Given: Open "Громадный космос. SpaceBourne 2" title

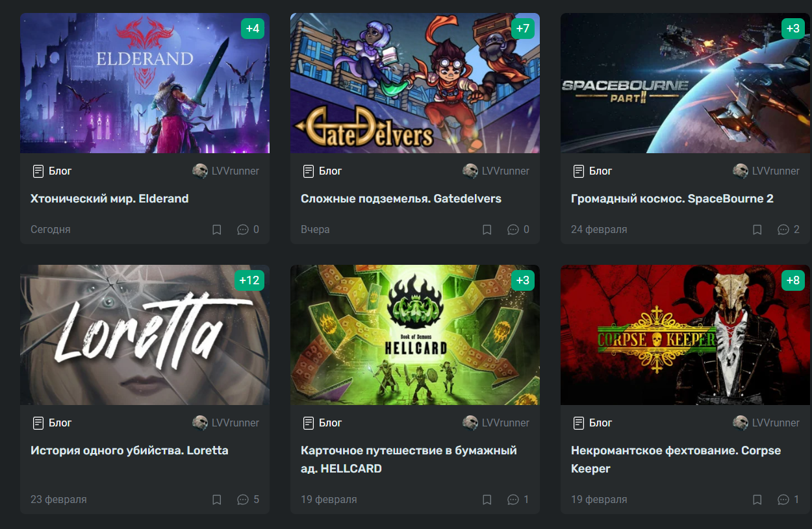Looking at the screenshot, I should (x=672, y=199).
